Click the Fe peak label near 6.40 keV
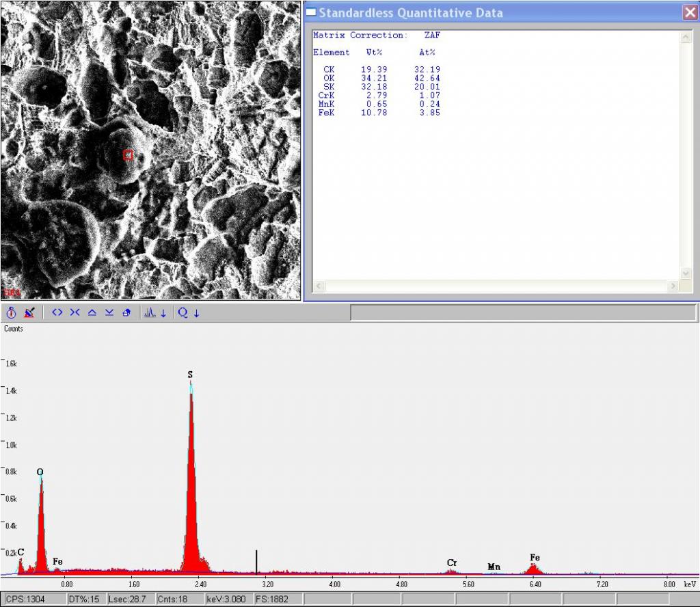Screen dimensions: 700x607 point(535,558)
